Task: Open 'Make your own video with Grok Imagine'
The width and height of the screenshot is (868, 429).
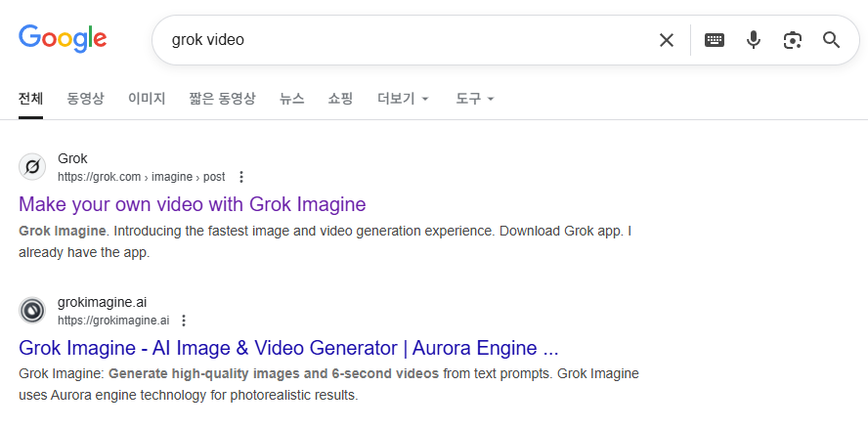Action: [192, 204]
